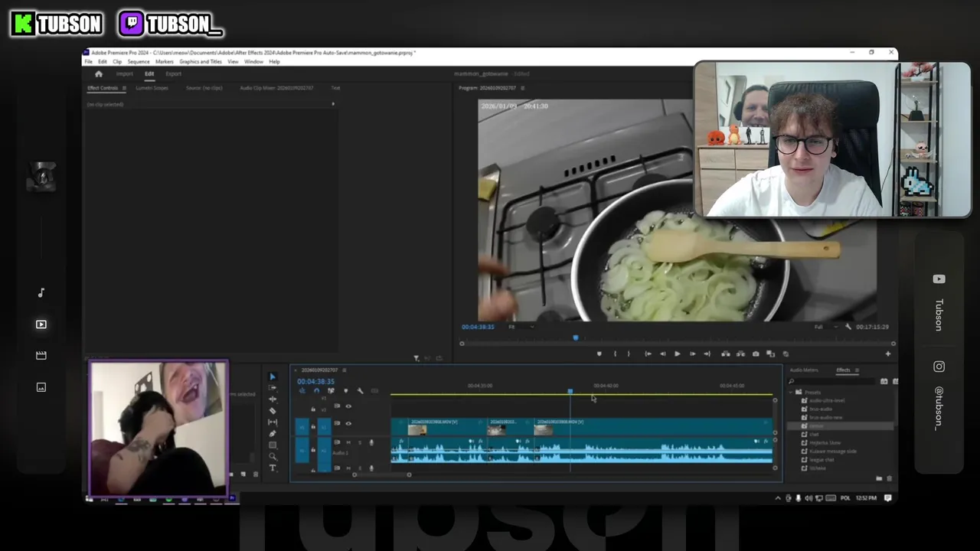Image resolution: width=980 pixels, height=551 pixels.
Task: Select the Type tool
Action: coord(273,468)
